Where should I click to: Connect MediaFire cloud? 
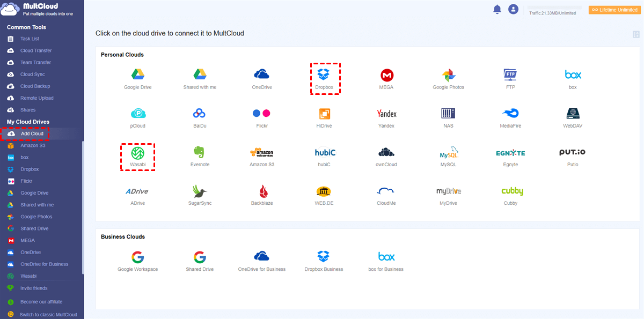pos(510,117)
